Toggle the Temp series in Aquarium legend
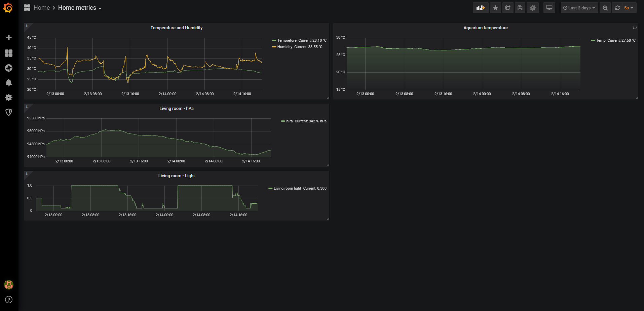Viewport: 644px width, 311px height. click(601, 40)
